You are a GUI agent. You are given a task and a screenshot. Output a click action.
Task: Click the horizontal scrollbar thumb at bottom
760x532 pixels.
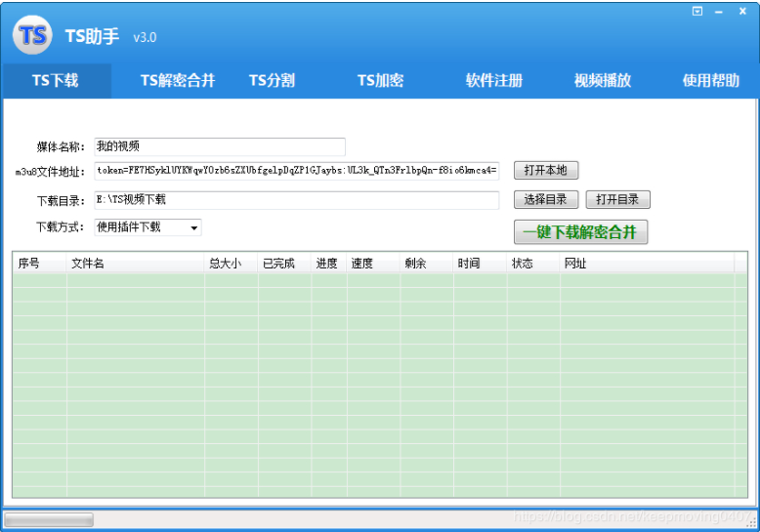click(49, 519)
